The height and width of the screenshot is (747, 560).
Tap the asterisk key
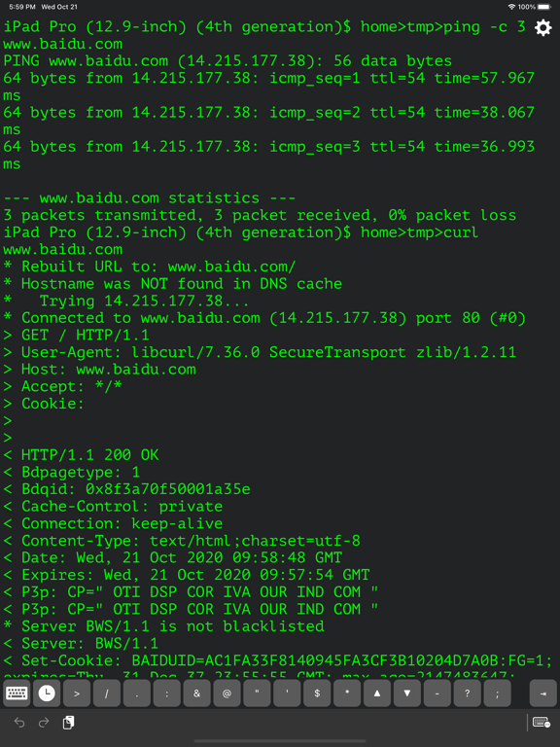pyautogui.click(x=347, y=694)
